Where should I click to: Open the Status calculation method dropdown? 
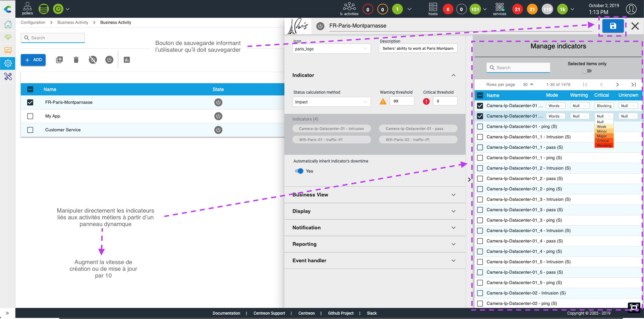click(331, 102)
